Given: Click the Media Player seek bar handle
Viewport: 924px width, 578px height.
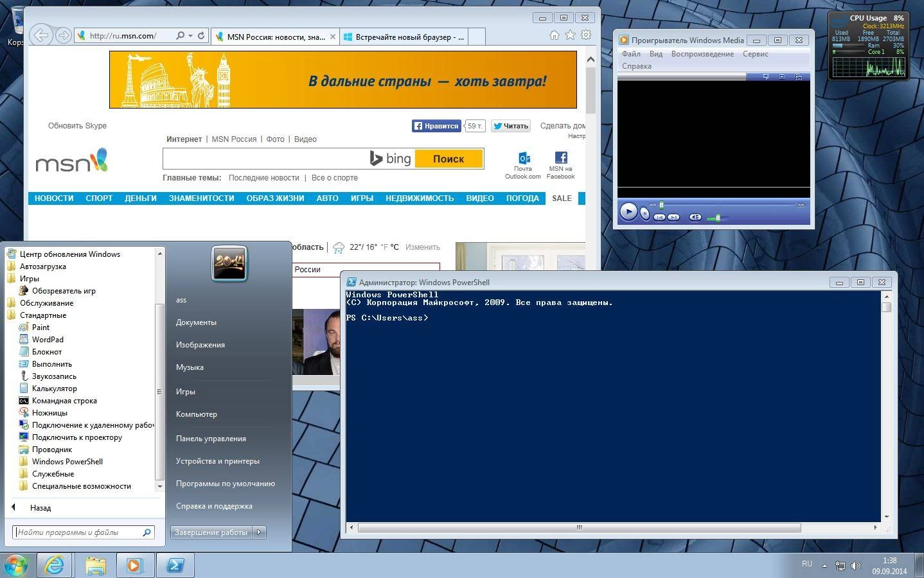Looking at the screenshot, I should coord(661,205).
